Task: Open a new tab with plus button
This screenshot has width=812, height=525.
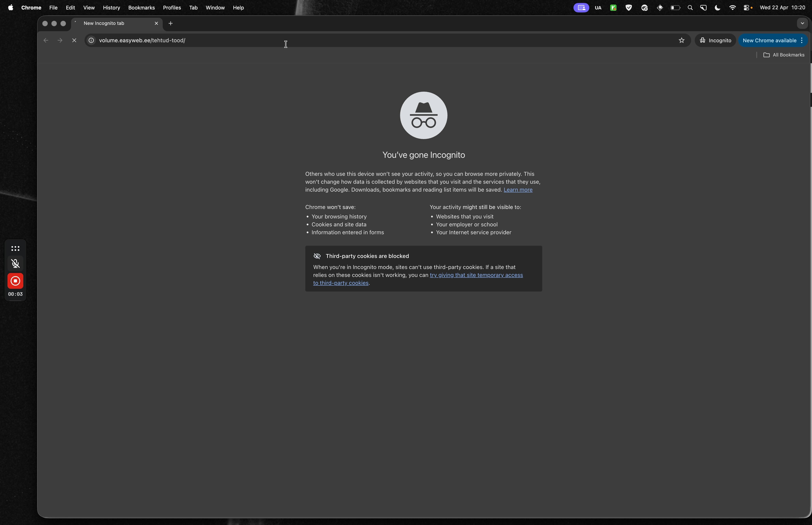Action: 171,23
